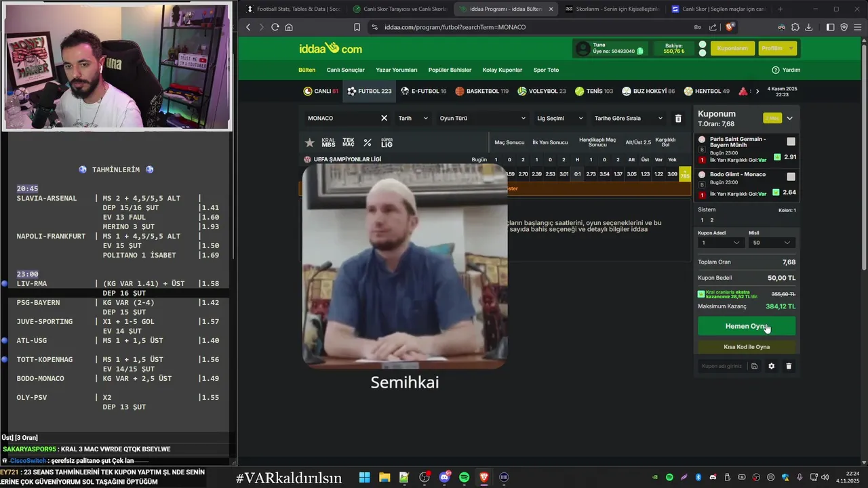Screen dimensions: 868x488
Task: Open Canlı Sonuçlar menu item
Action: [x=345, y=70]
